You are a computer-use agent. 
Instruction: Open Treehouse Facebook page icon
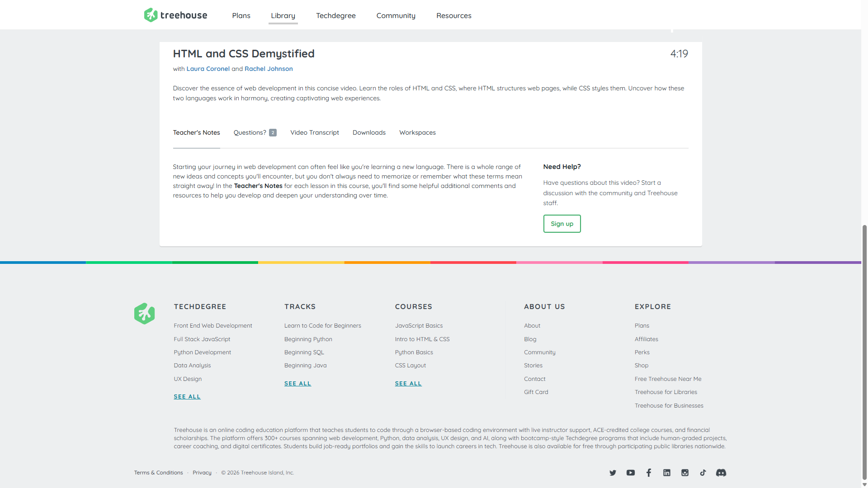[649, 473]
